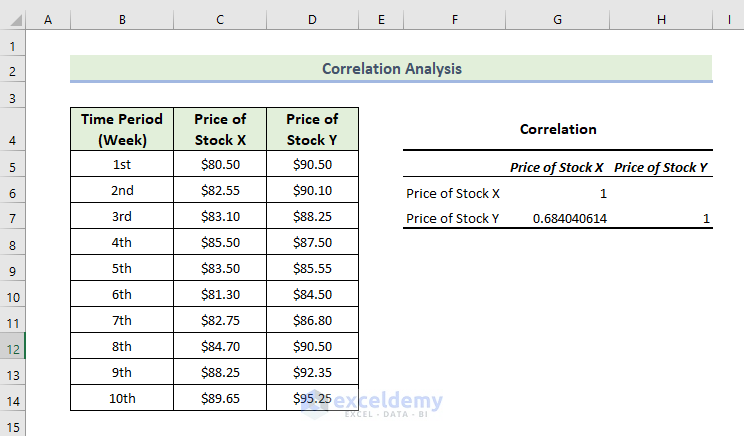The height and width of the screenshot is (436, 744).
Task: Click the $84.50 cell for 6th week
Action: tap(312, 295)
